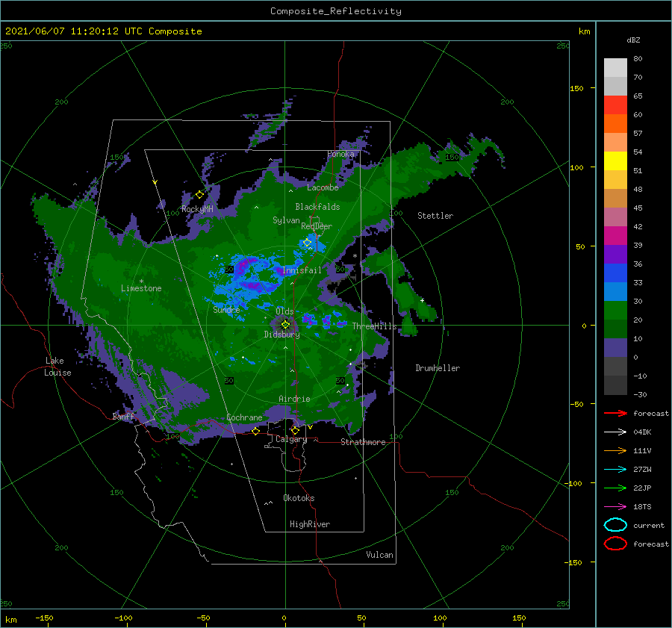Click the current legend label text
The width and height of the screenshot is (672, 628).
click(649, 525)
